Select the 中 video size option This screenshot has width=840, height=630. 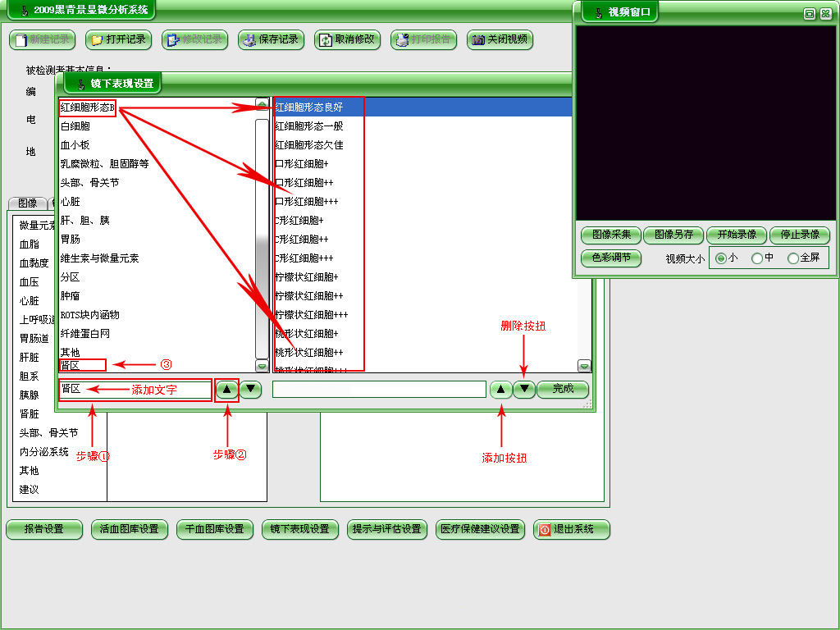756,258
